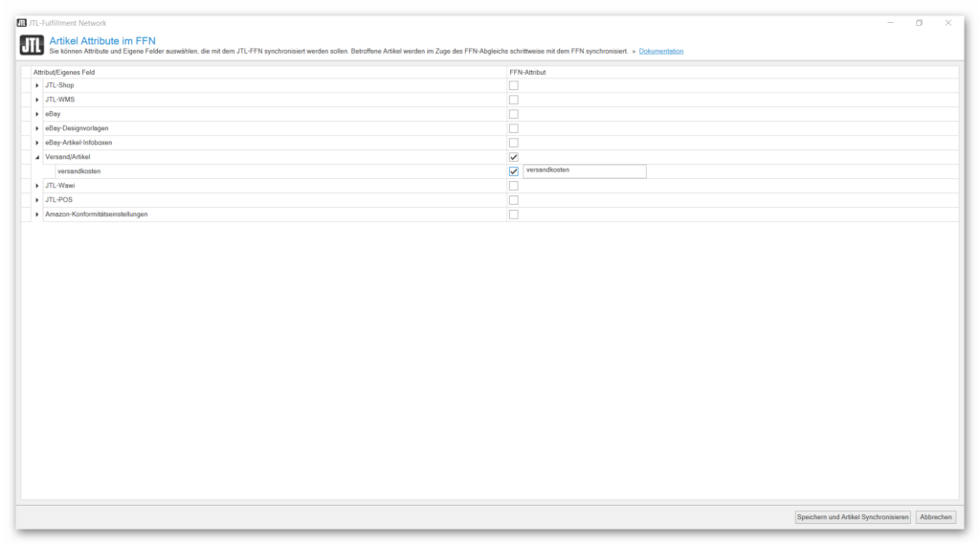Expand the eBay-Designvorlagen group
Viewport: 980px width, 545px height.
point(37,128)
